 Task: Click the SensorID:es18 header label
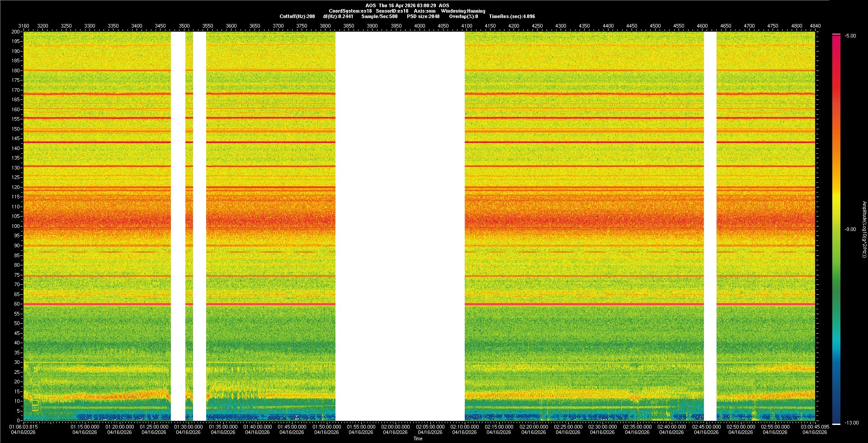pyautogui.click(x=392, y=11)
